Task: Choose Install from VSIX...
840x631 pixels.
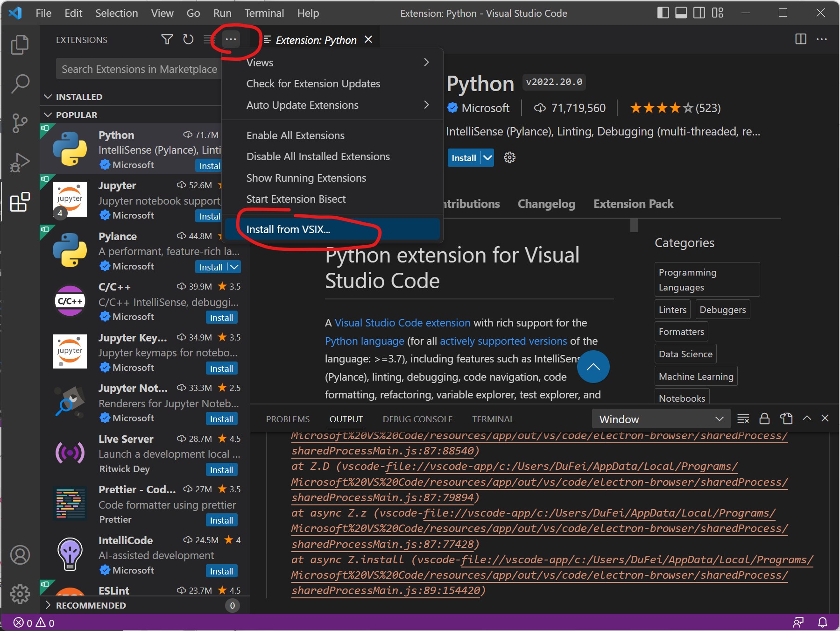Action: point(332,229)
